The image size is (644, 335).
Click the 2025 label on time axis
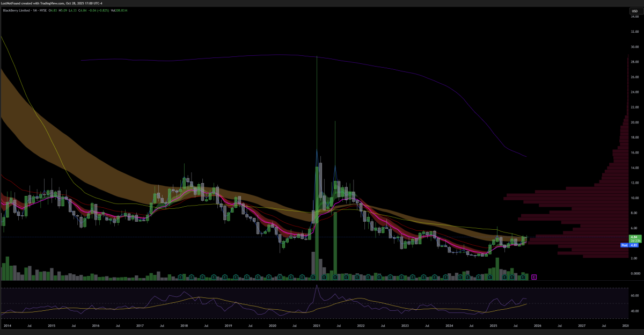coord(494,326)
